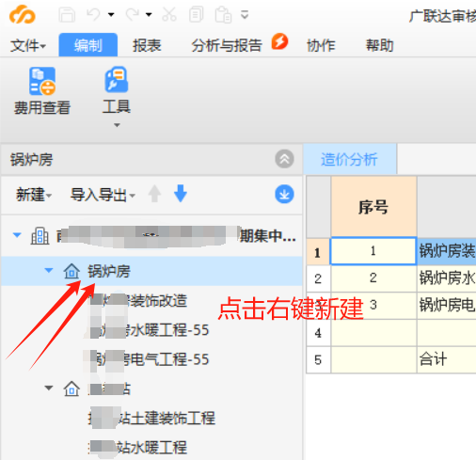Click the second unit house icon
The image size is (476, 460).
[71, 389]
